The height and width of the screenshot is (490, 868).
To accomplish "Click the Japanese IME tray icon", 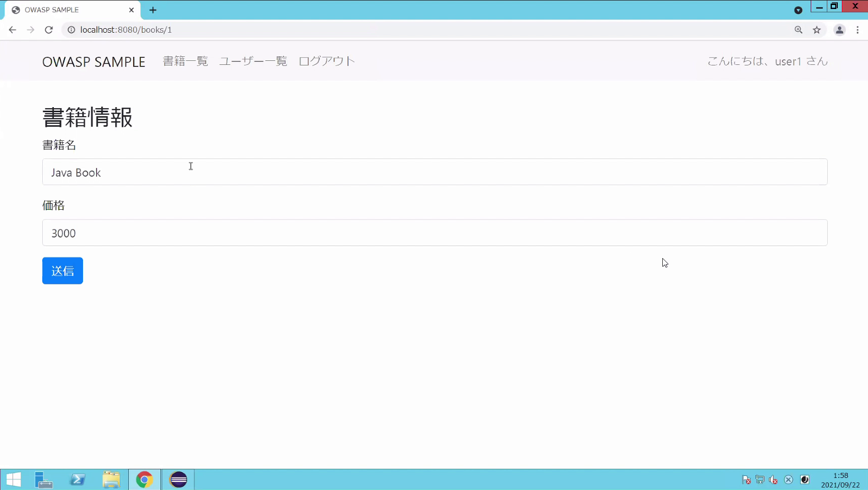I will click(x=805, y=480).
